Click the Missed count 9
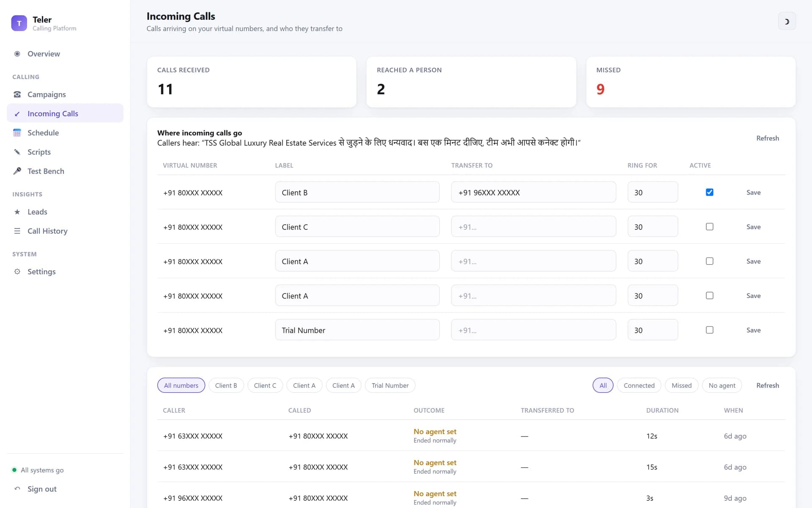Screen dimensions: 812x508 pos(601,89)
